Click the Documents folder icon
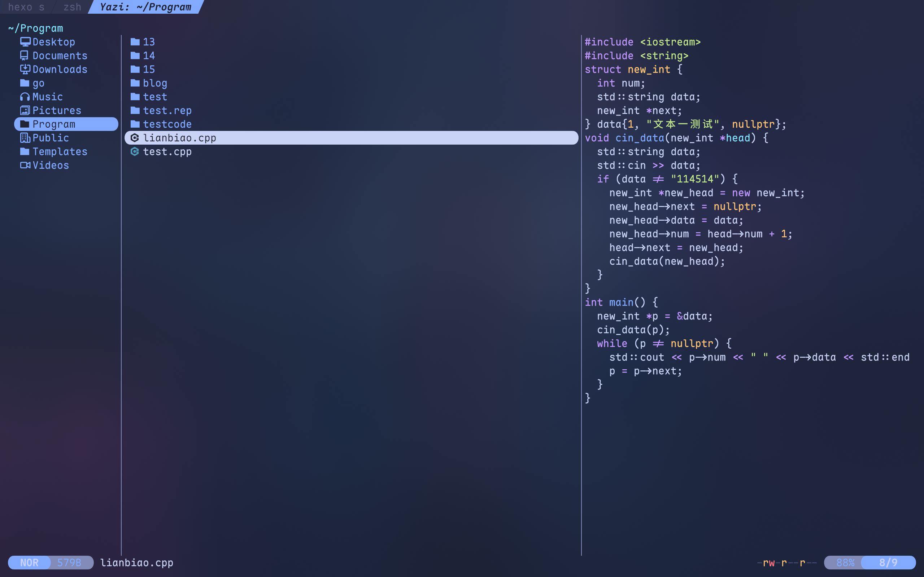 coord(25,55)
